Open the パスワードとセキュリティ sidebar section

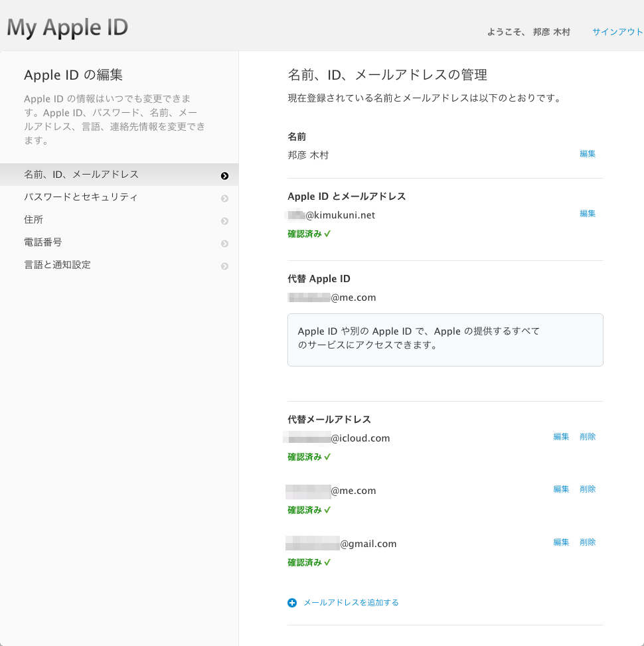[119, 197]
